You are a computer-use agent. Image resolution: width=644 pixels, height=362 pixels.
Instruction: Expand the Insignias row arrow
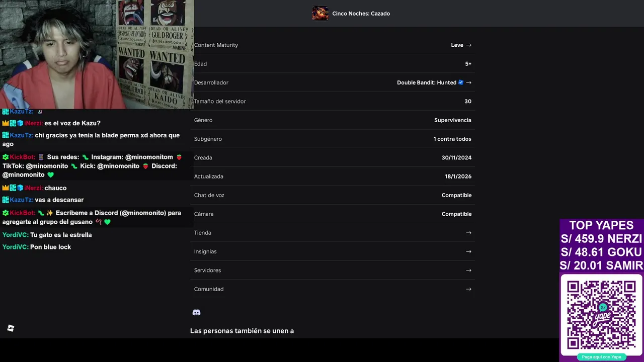(x=468, y=251)
